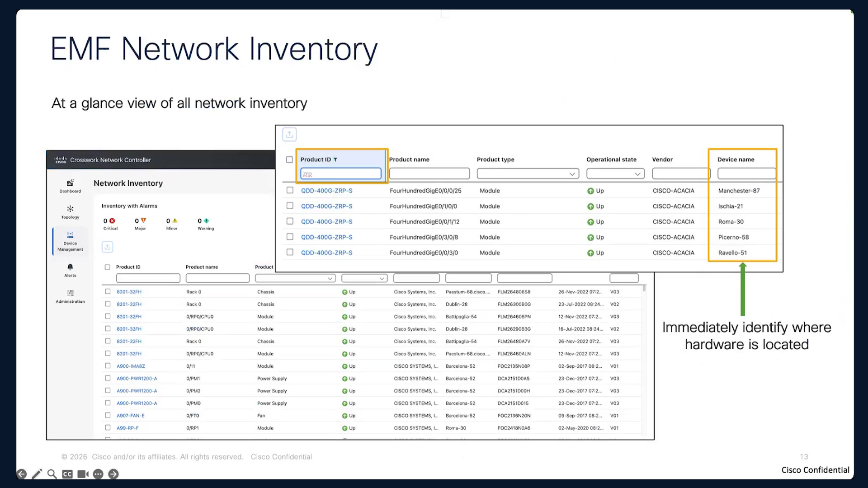This screenshot has height=488, width=868.
Task: Click Major alarms orange icon
Action: (x=143, y=221)
